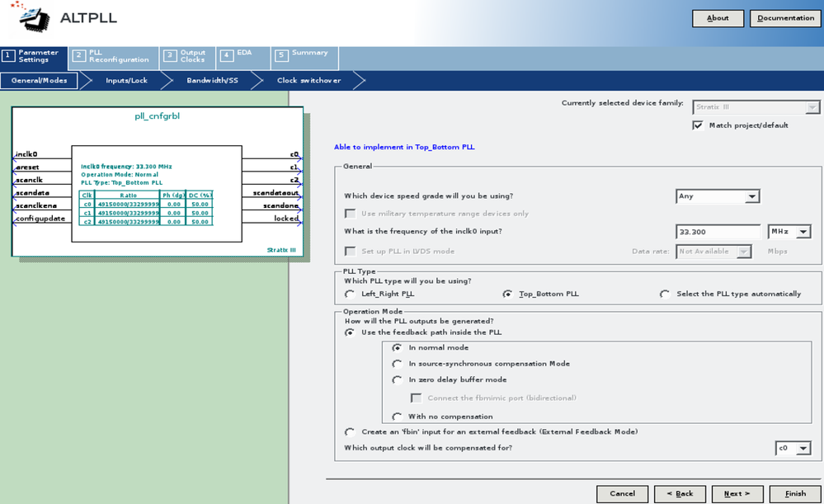Toggle Connect the fbmimic port checkbox
Screen dimensions: 824x504
click(x=417, y=398)
